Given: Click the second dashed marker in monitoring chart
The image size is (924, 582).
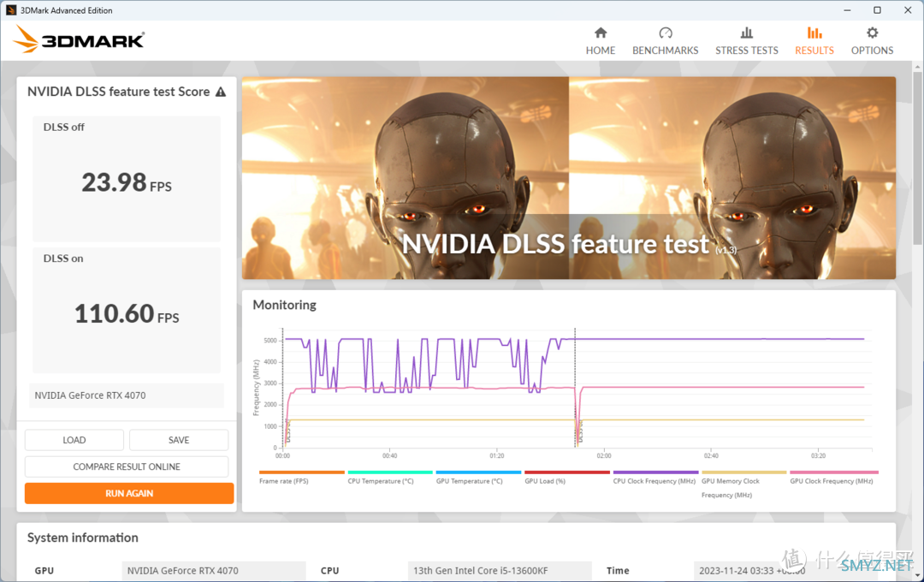Looking at the screenshot, I should click(575, 389).
